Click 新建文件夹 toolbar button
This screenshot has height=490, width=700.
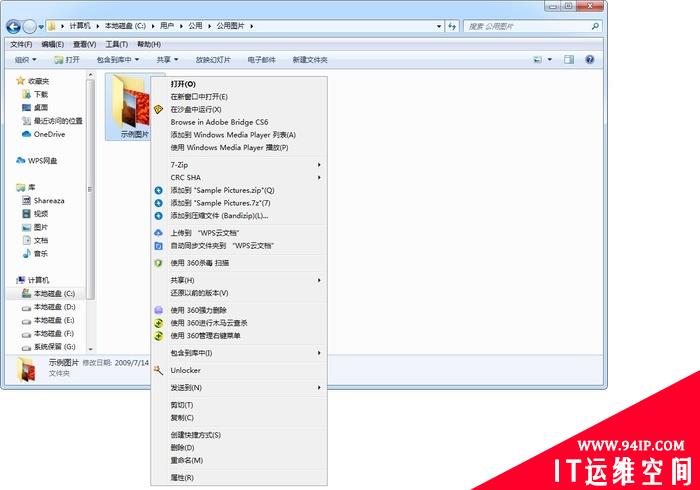click(310, 60)
